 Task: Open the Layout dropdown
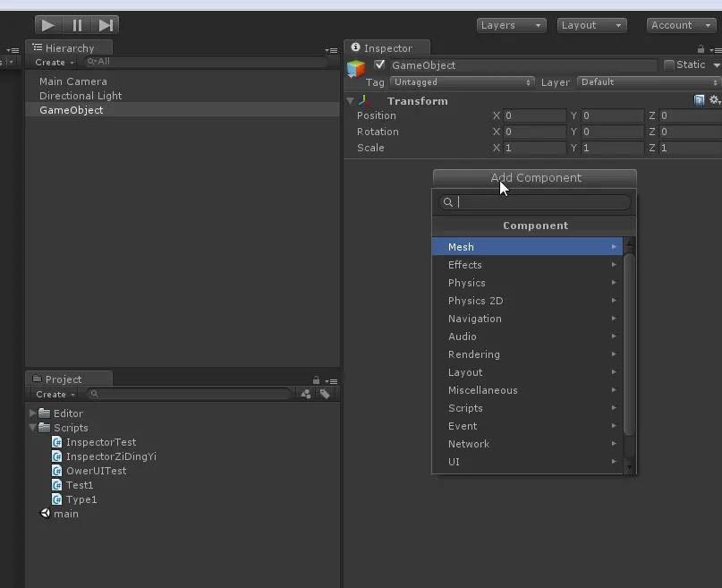coord(591,25)
